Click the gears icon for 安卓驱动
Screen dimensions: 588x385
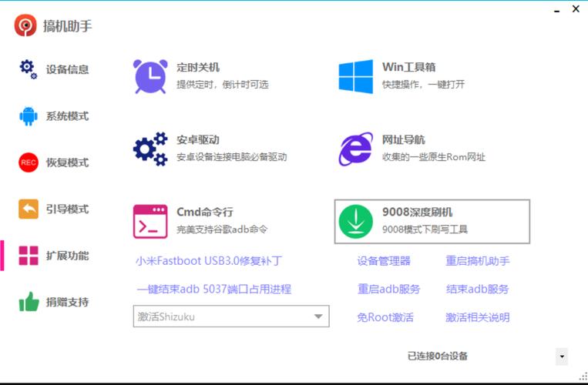(150, 149)
